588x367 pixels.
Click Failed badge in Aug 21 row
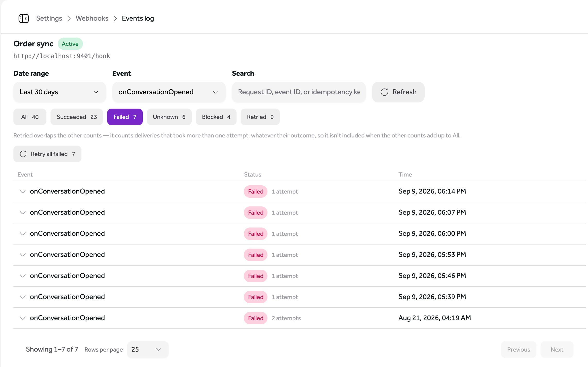pyautogui.click(x=256, y=318)
